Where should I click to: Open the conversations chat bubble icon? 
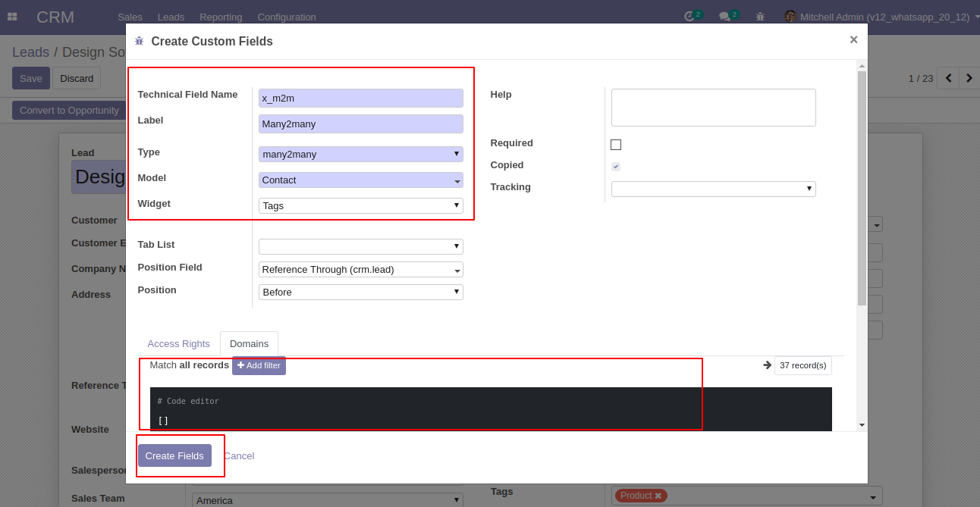point(724,17)
